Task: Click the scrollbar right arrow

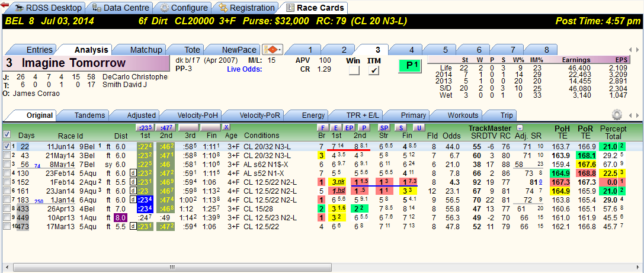Action: pos(637,267)
